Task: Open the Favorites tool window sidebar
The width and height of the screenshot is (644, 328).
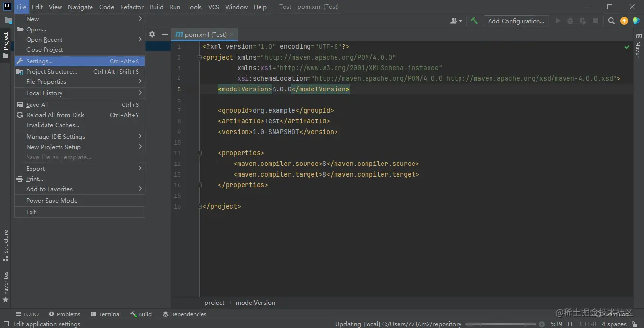Action: [6, 287]
